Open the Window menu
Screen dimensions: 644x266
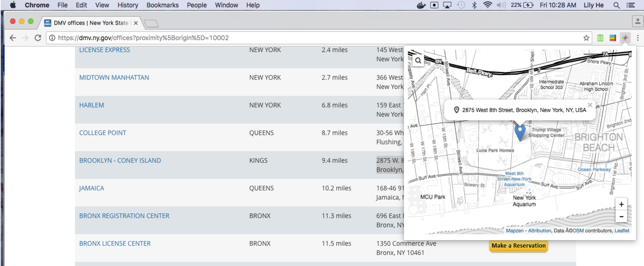(226, 5)
